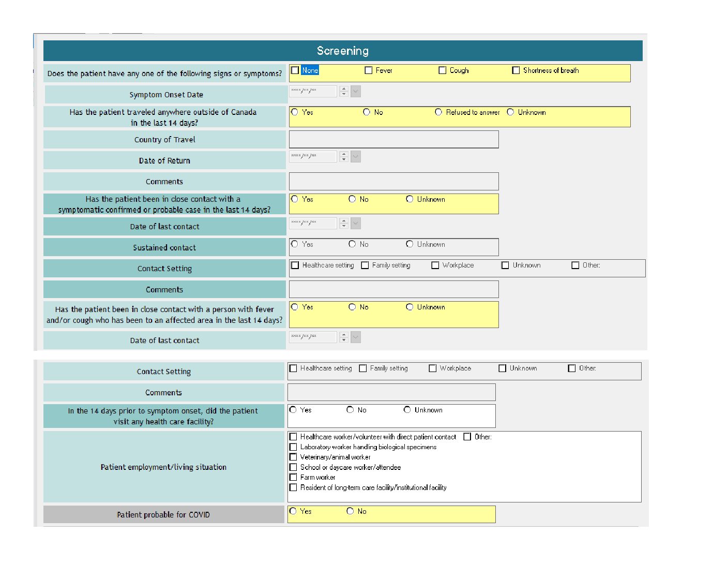Screen dimensions: 728x563
Task: Tick the Farm worker checkbox
Action: click(x=294, y=477)
